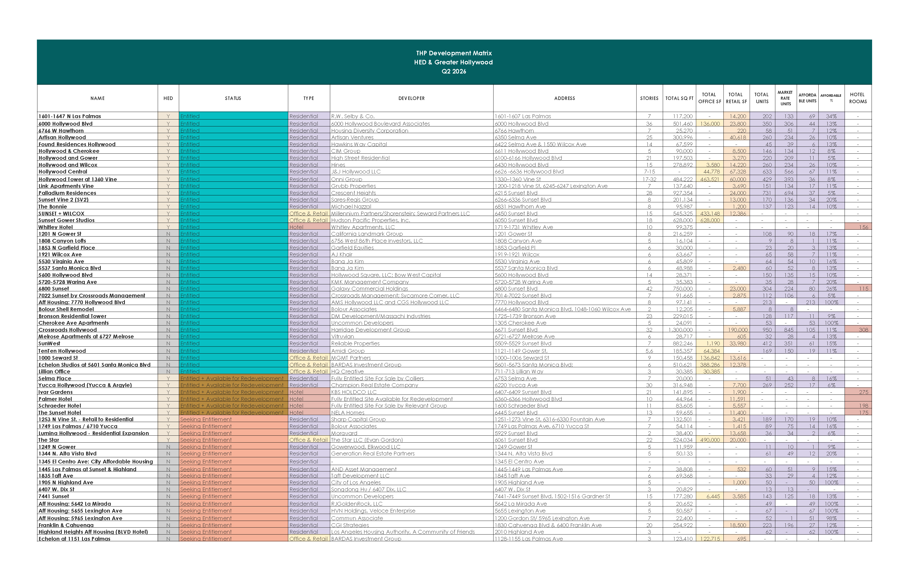This screenshot has height=588, width=909.
Task: Click developer 'City of Los Angeles'
Action: pyautogui.click(x=356, y=482)
